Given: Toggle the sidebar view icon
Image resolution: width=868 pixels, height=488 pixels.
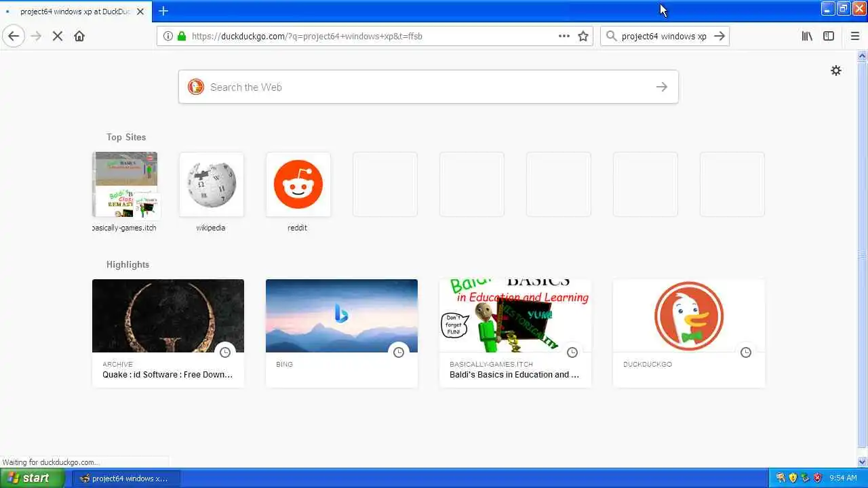Looking at the screenshot, I should click(x=829, y=36).
